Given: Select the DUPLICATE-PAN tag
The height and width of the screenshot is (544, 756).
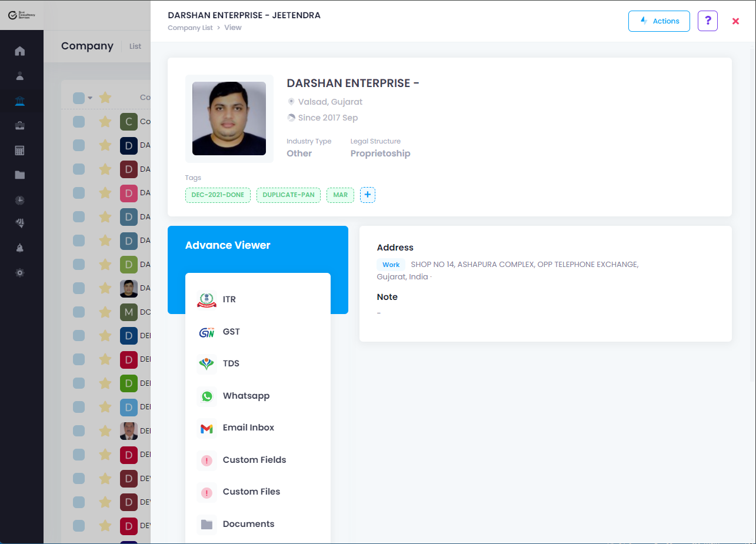Looking at the screenshot, I should [x=288, y=195].
